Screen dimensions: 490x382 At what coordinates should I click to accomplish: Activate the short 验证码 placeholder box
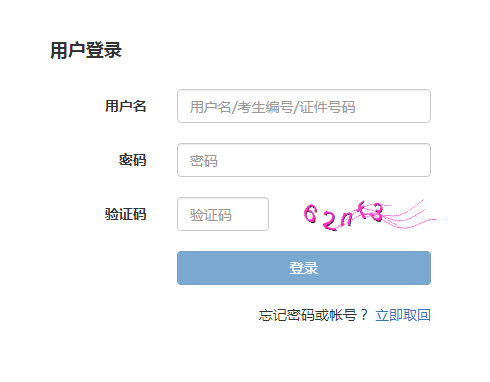coord(223,214)
